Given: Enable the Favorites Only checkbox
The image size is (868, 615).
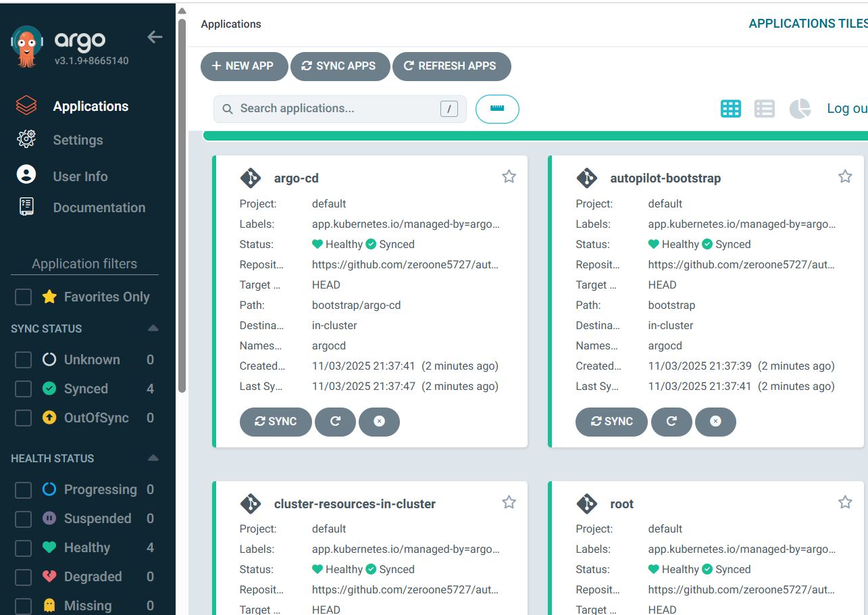Looking at the screenshot, I should (23, 297).
